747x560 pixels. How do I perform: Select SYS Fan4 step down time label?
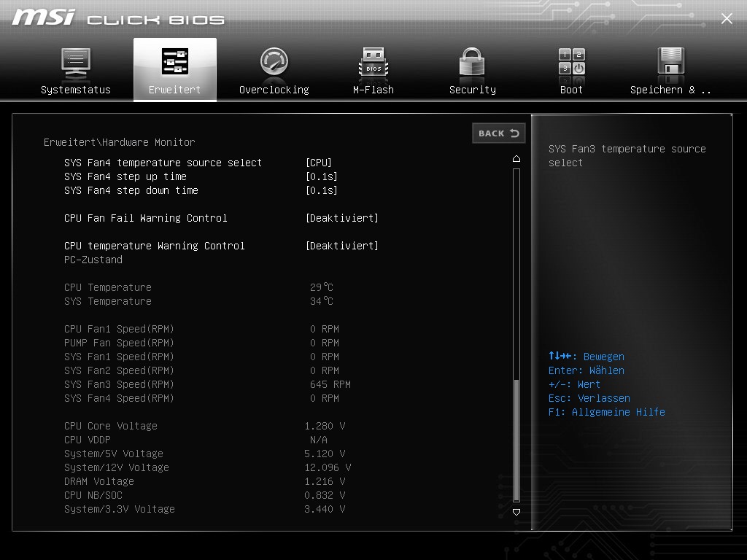coord(131,190)
